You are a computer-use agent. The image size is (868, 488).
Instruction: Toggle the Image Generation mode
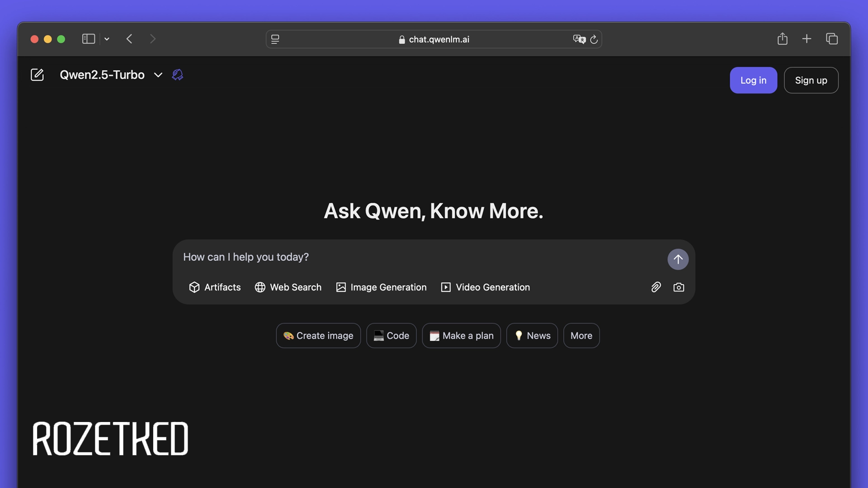click(x=381, y=287)
